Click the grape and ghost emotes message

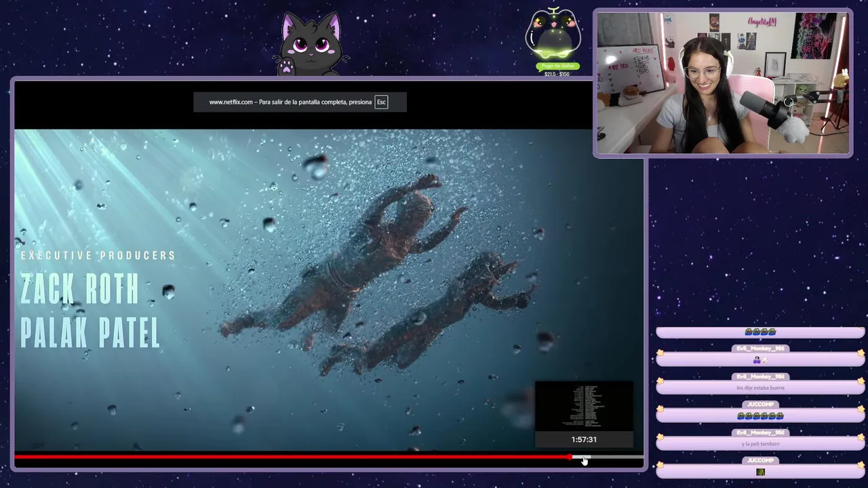(760, 360)
